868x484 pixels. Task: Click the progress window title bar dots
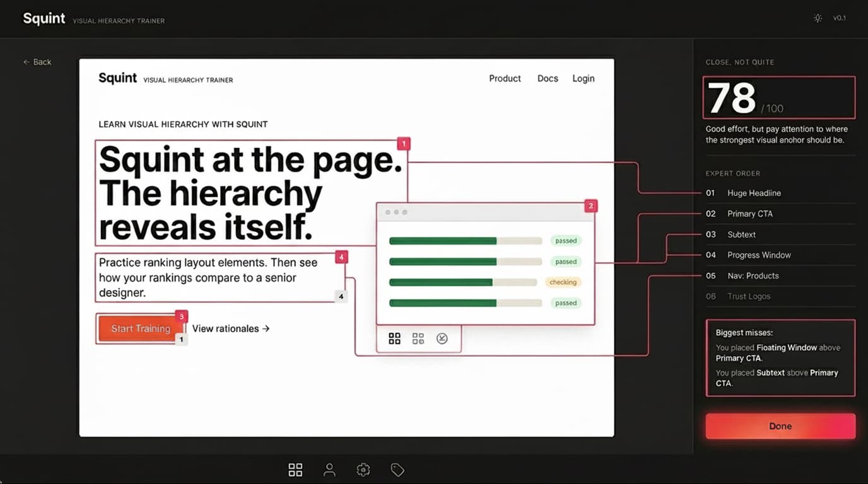pos(396,212)
